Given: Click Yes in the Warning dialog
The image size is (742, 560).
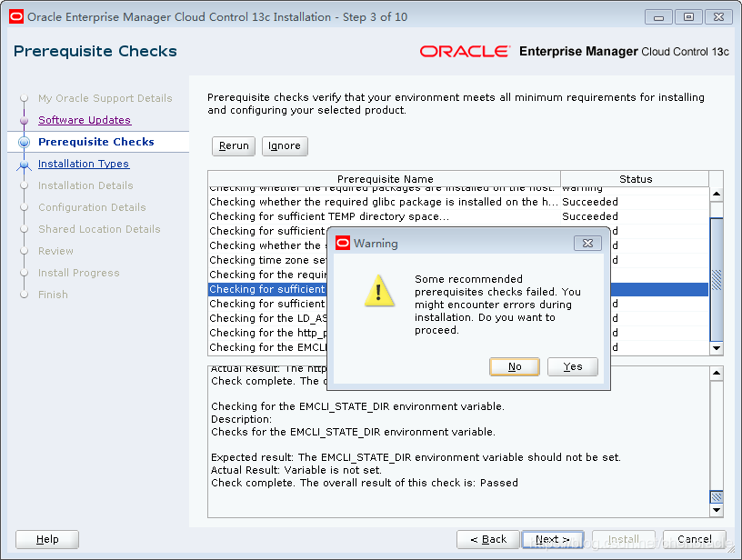Looking at the screenshot, I should tap(573, 366).
